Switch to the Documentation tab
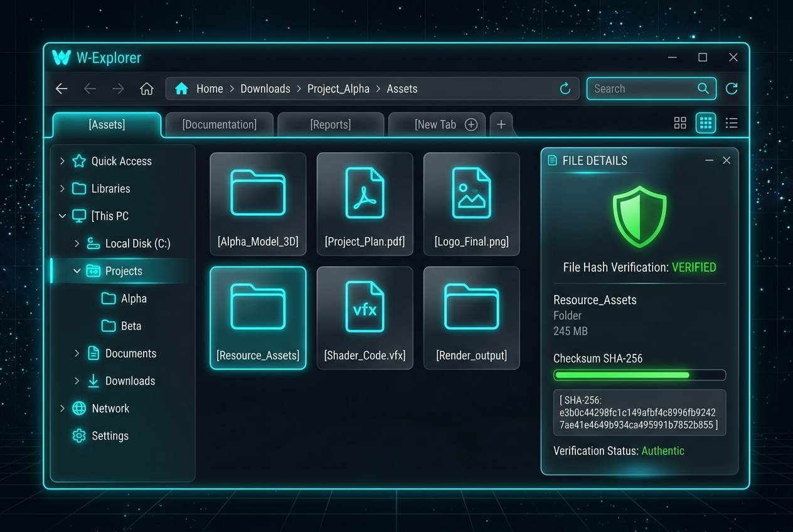 pos(220,124)
